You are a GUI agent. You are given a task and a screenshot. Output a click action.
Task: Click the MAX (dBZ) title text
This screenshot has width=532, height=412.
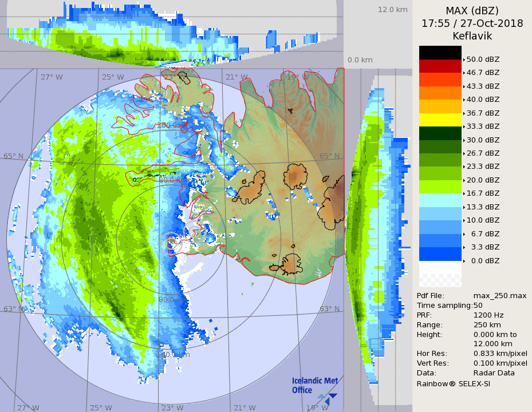pyautogui.click(x=472, y=11)
